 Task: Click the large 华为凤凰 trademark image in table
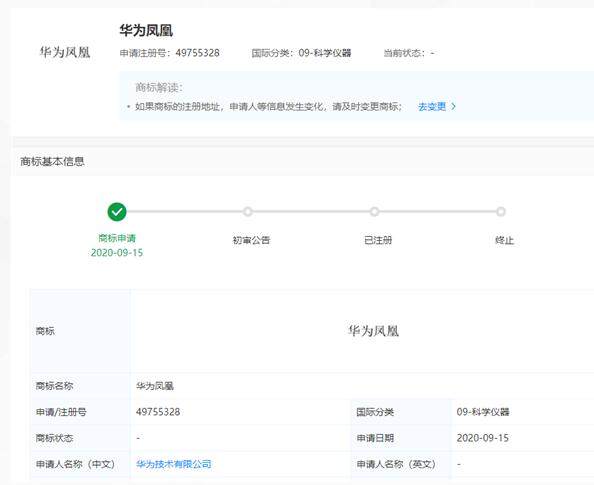pyautogui.click(x=374, y=331)
